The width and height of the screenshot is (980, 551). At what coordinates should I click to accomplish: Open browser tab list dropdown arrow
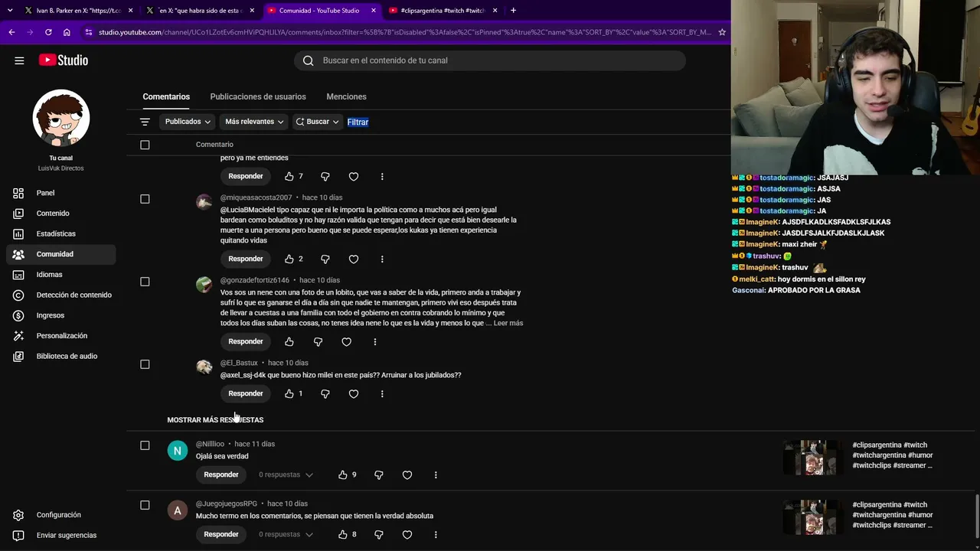10,11
